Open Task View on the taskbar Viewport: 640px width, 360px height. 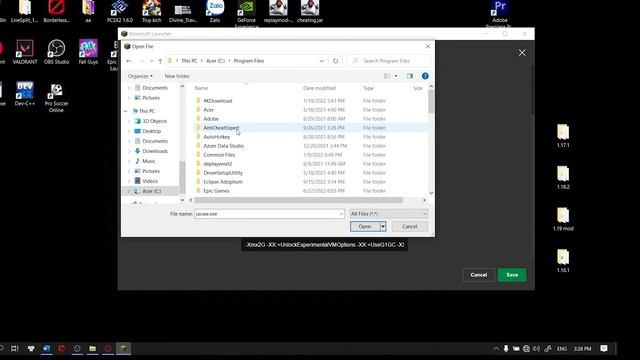coord(15,348)
